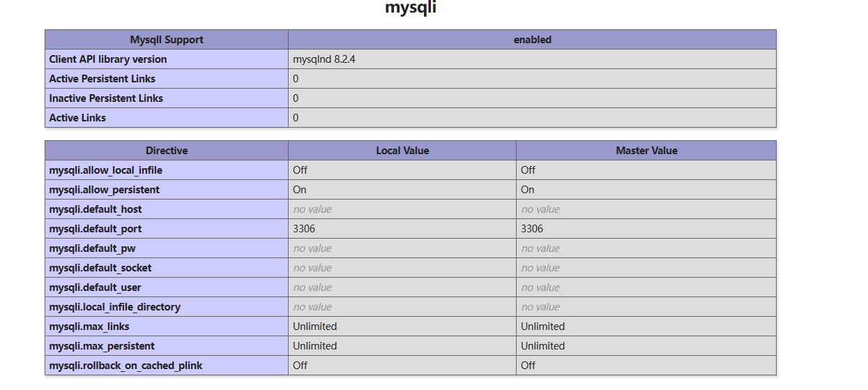The width and height of the screenshot is (868, 390).
Task: Click the master value of mysqli.default_socket
Action: tap(540, 268)
